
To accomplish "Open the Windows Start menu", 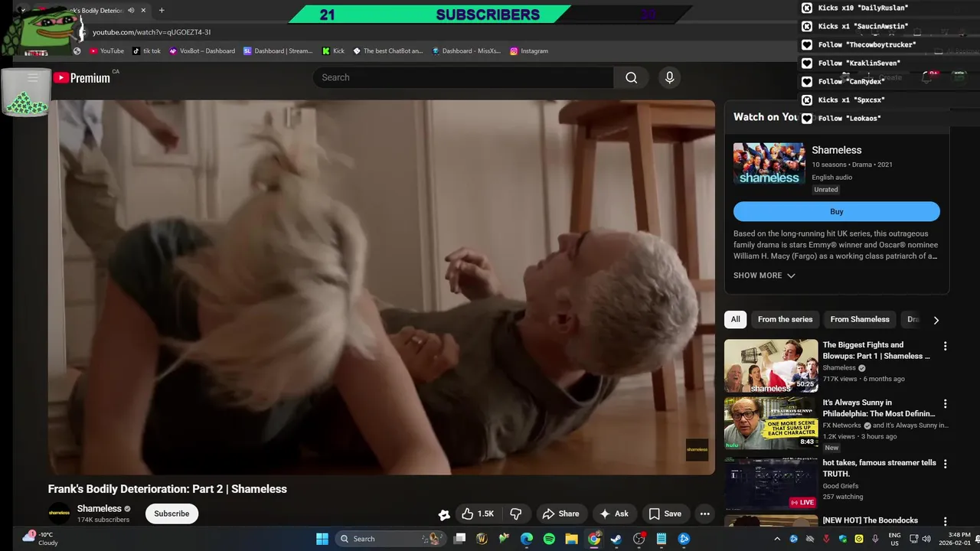I will tap(322, 539).
